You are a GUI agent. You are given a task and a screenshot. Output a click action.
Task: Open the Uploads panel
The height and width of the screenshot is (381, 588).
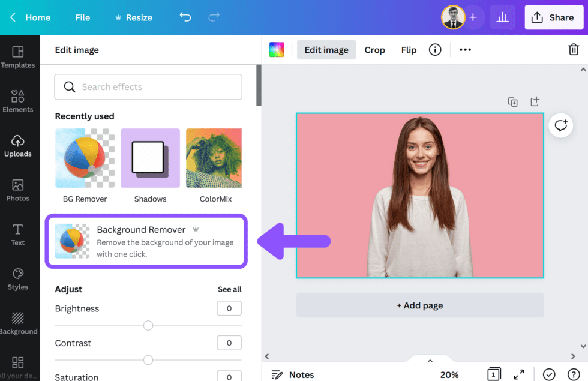click(x=19, y=146)
